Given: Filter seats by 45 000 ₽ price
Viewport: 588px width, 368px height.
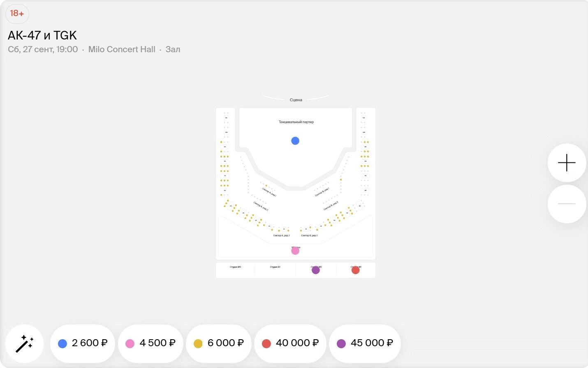Looking at the screenshot, I should (x=365, y=343).
